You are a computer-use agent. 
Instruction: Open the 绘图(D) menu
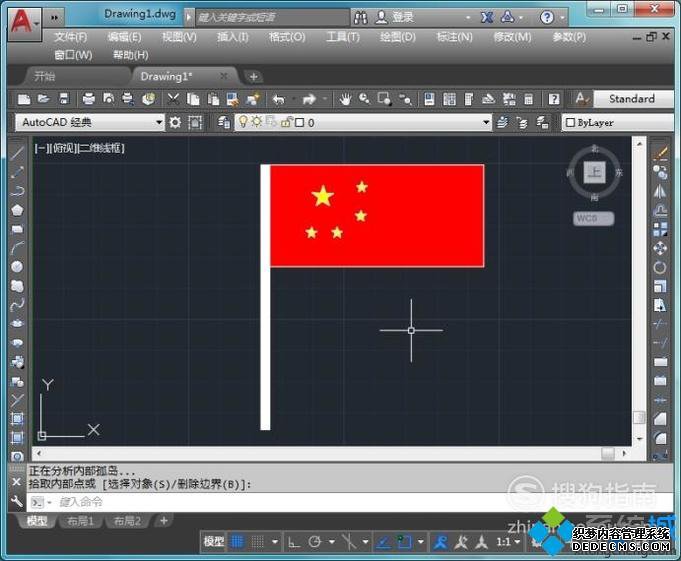point(397,37)
